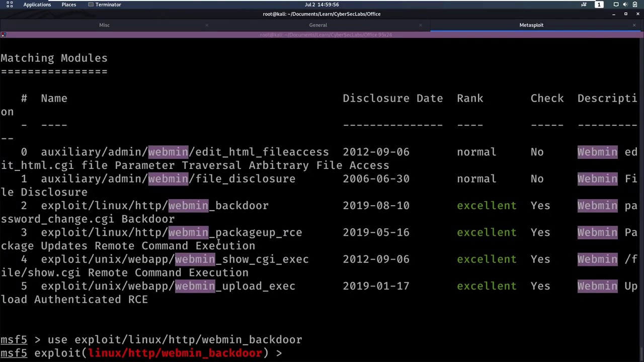The image size is (644, 362).
Task: Click 'ckage Updates Remote Command Execution' text
Action: (x=128, y=246)
